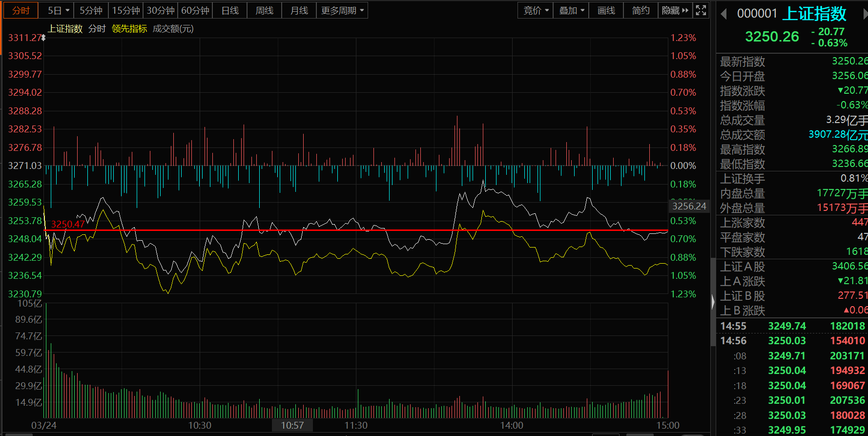Open the 竞价 dropdown menu
Viewport: 868px width, 436px height.
(x=536, y=10)
